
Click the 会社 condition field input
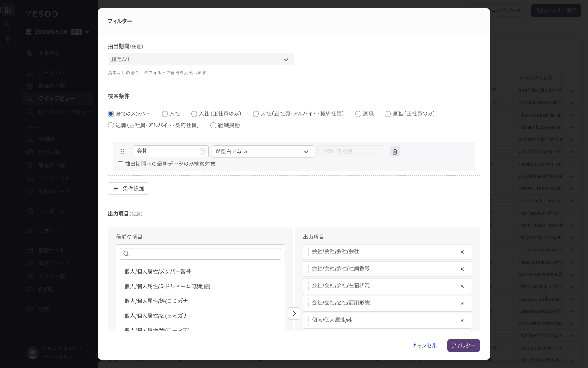[x=171, y=151]
